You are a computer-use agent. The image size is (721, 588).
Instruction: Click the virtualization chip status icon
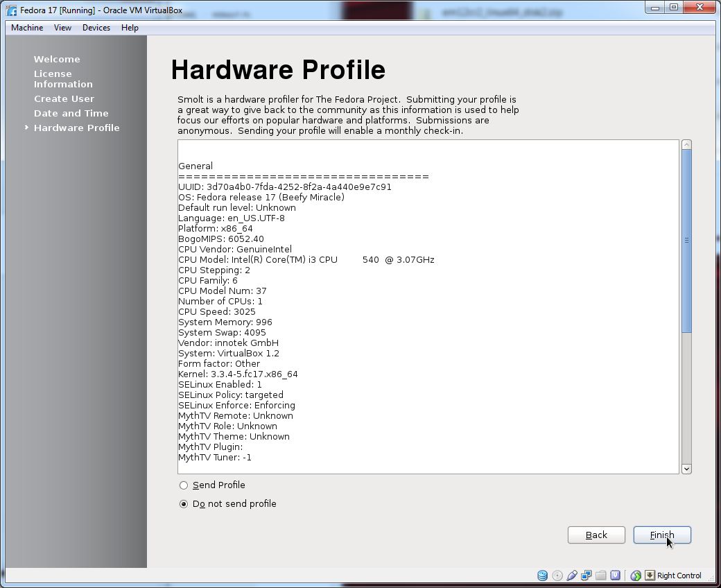(x=615, y=575)
